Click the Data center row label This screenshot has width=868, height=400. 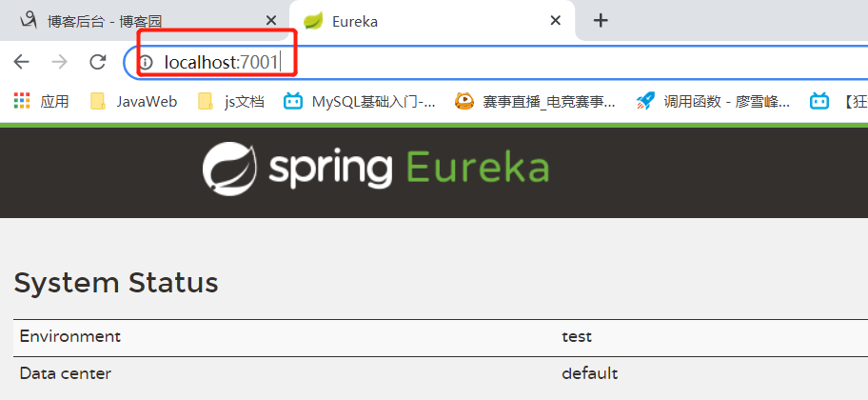point(66,373)
